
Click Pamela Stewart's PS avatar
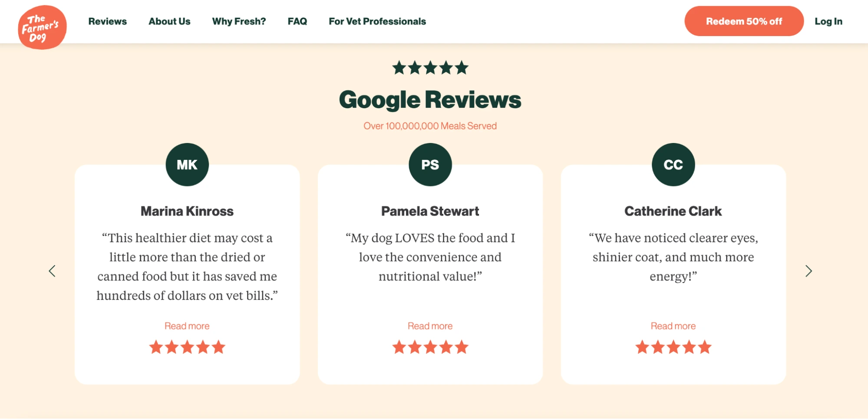point(430,164)
